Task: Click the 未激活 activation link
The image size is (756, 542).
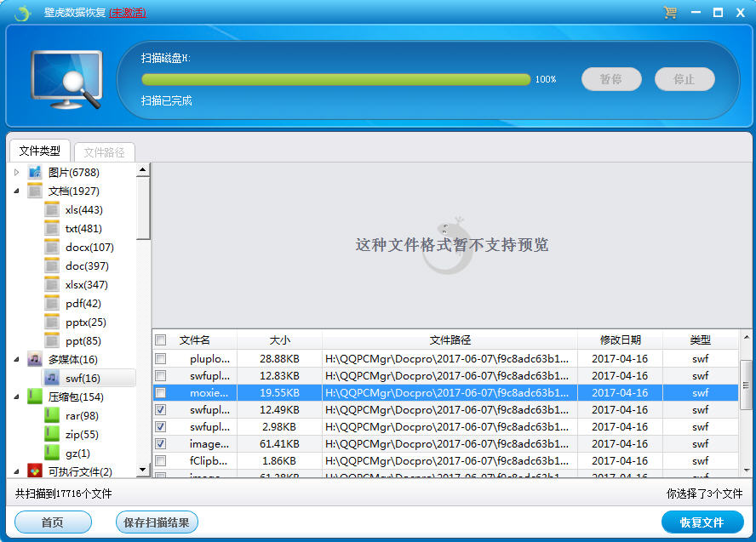Action: (128, 13)
